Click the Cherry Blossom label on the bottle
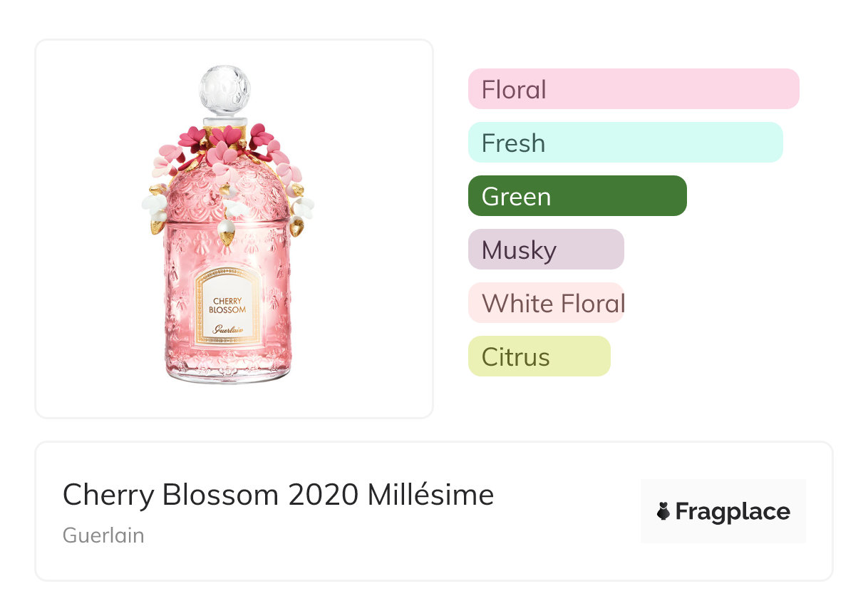This screenshot has width=868, height=616. [x=228, y=306]
